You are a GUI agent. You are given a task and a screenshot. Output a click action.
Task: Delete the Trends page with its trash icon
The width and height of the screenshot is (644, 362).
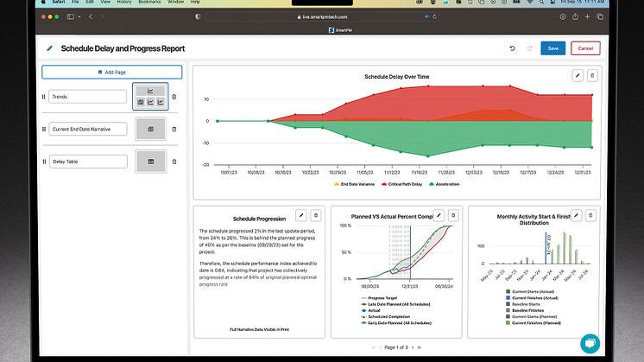(174, 97)
